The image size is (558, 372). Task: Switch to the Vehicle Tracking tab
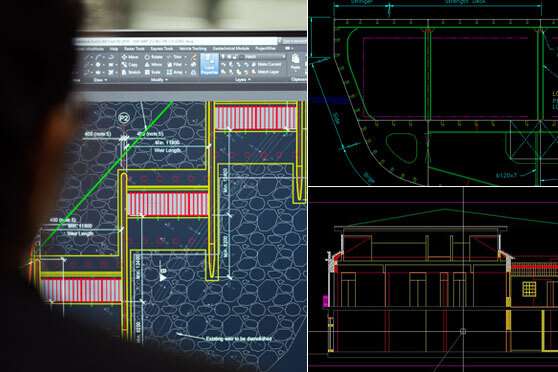pyautogui.click(x=193, y=49)
